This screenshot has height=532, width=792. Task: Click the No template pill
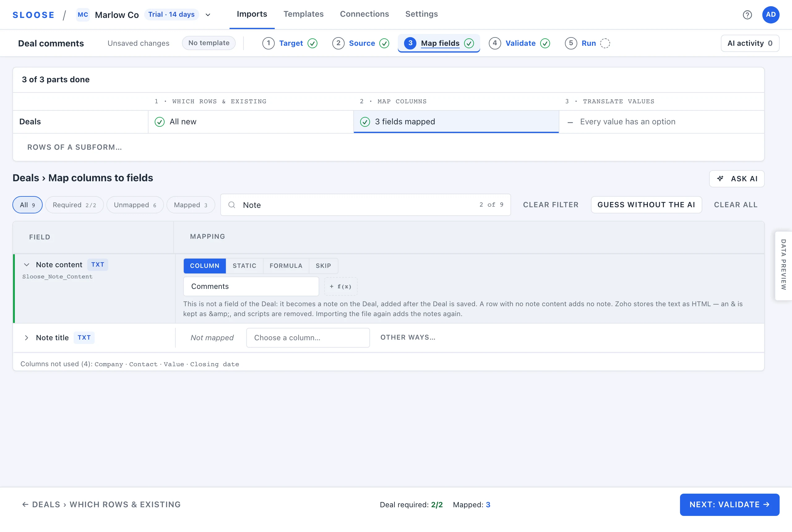(x=209, y=43)
